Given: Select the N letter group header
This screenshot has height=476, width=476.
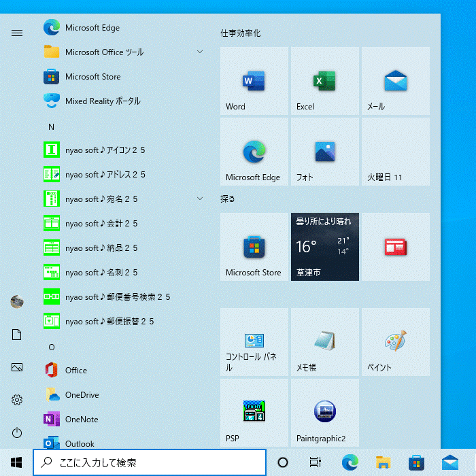Looking at the screenshot, I should [51, 127].
